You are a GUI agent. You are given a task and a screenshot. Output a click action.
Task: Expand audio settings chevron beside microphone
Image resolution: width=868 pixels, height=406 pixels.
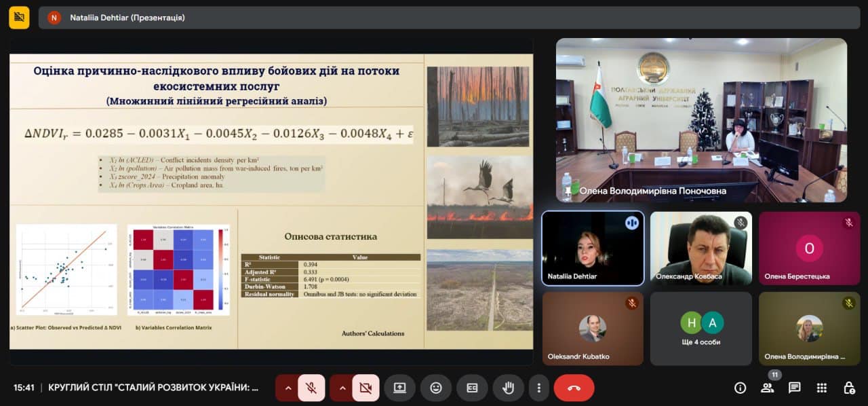(288, 388)
